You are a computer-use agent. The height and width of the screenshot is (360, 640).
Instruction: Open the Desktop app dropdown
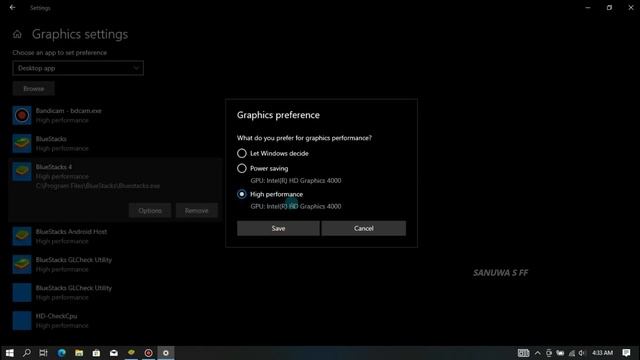pos(78,68)
